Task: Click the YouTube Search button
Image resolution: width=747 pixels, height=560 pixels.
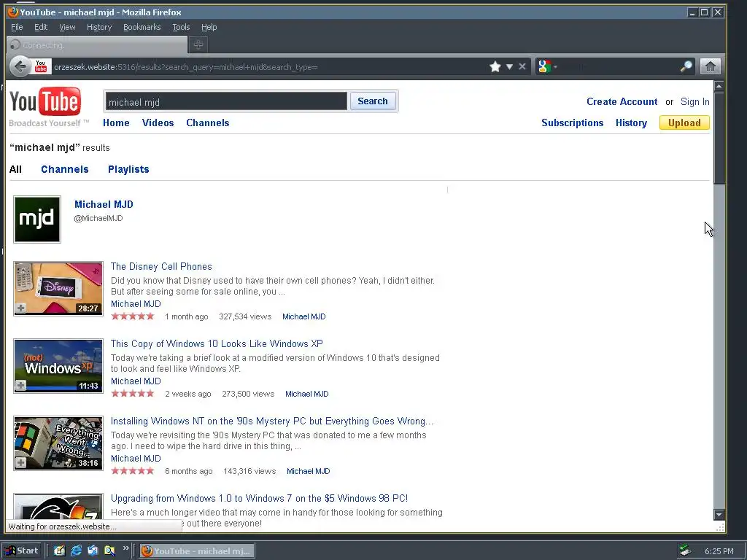Action: click(x=373, y=101)
